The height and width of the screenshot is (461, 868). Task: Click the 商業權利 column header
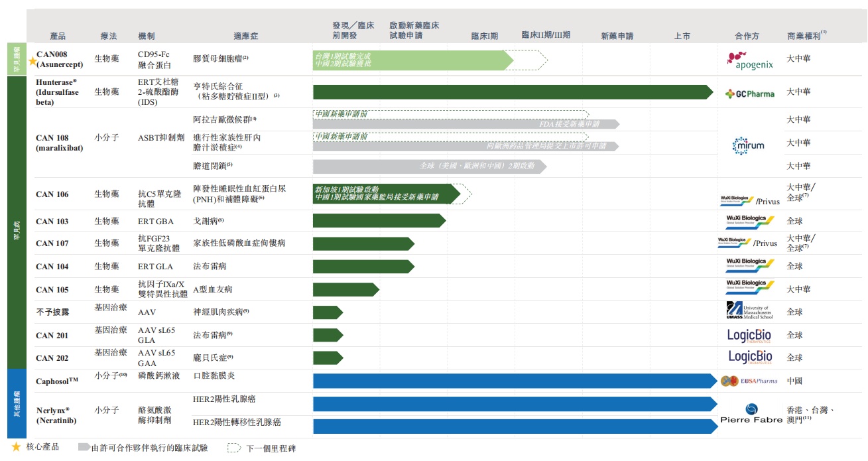807,35
